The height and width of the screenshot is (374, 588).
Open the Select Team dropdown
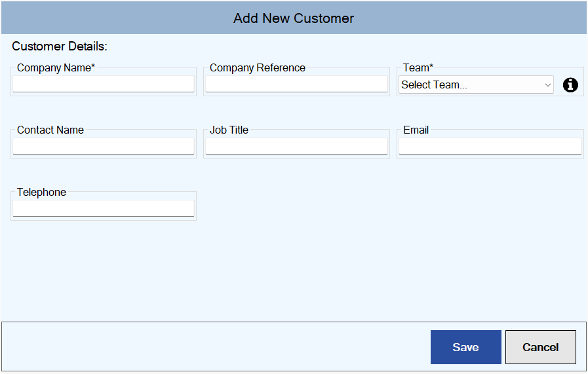click(x=476, y=84)
